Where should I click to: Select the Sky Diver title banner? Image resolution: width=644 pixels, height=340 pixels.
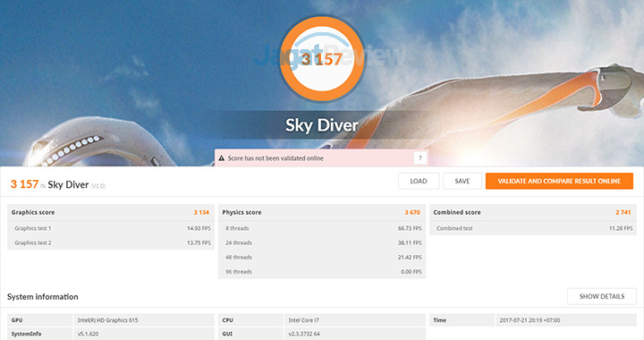click(x=322, y=125)
